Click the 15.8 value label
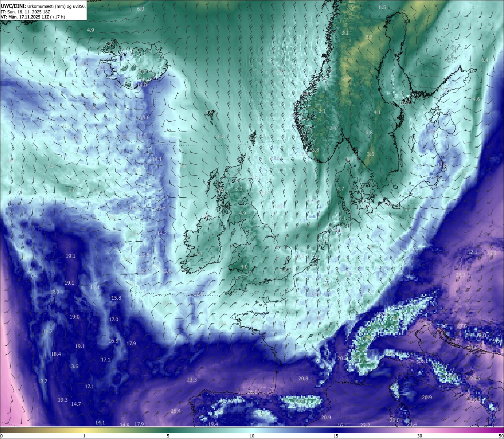The width and height of the screenshot is (504, 439). click(x=116, y=298)
